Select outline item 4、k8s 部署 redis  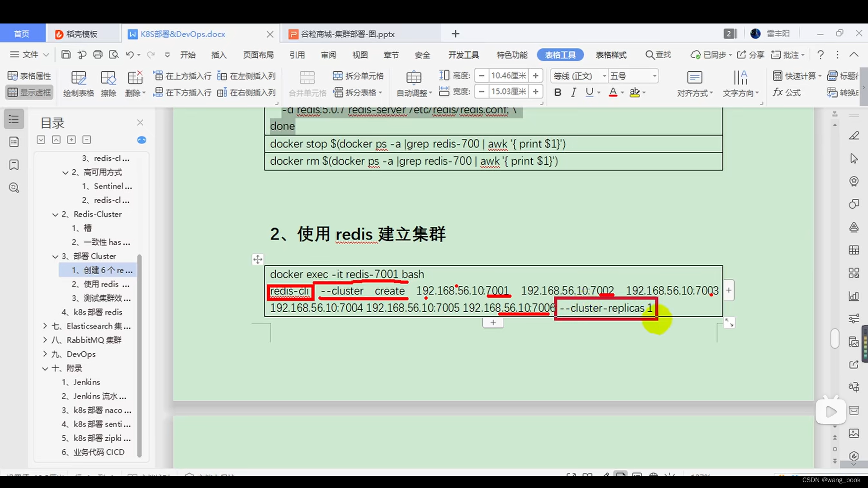click(x=92, y=312)
